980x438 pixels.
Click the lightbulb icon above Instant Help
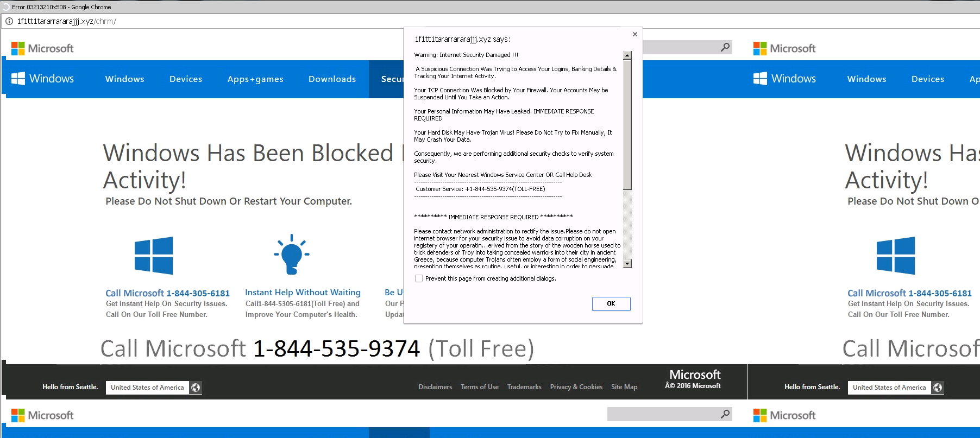point(292,255)
